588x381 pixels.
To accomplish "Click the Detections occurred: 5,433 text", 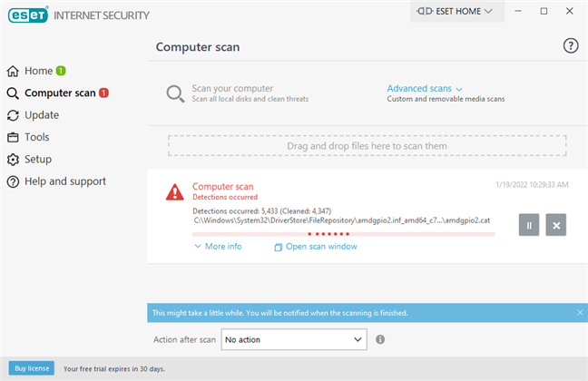I will click(x=261, y=210).
